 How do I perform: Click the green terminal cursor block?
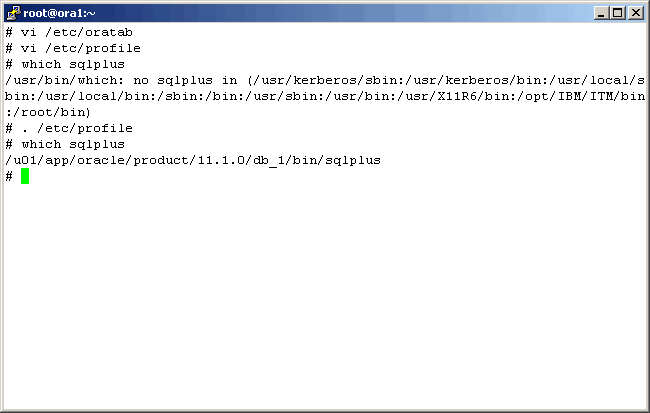tap(25, 176)
